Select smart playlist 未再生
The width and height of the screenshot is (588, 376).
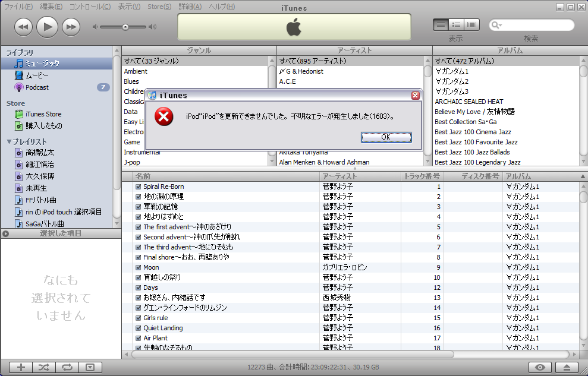[x=56, y=188]
